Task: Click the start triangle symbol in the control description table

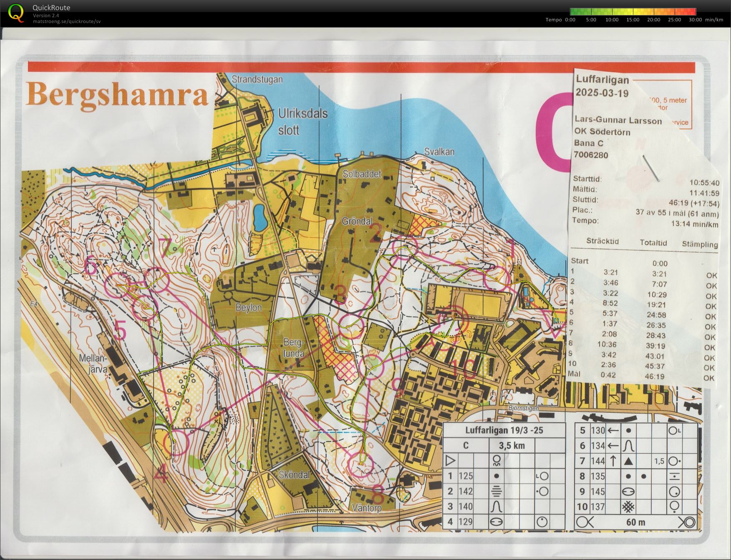Action: pyautogui.click(x=450, y=461)
